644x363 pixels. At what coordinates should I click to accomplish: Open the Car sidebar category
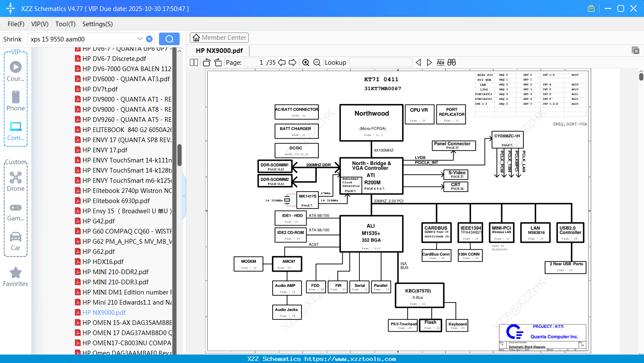[16, 241]
